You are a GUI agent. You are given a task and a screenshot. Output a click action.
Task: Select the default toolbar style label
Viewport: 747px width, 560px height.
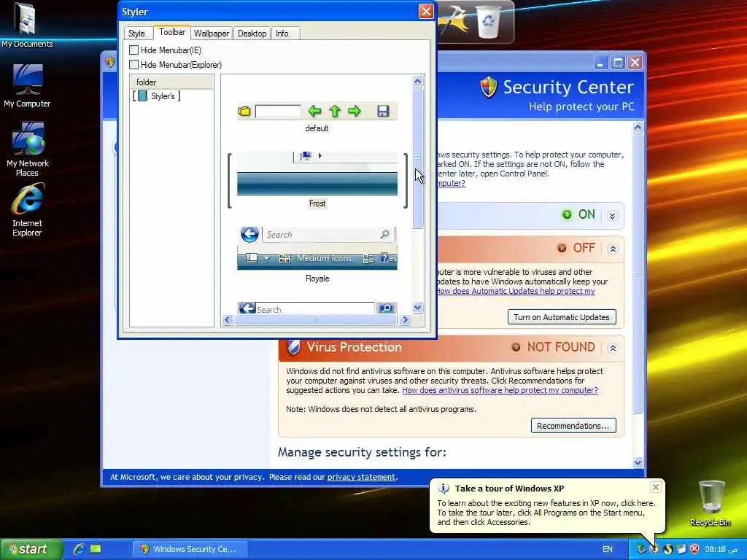(317, 128)
